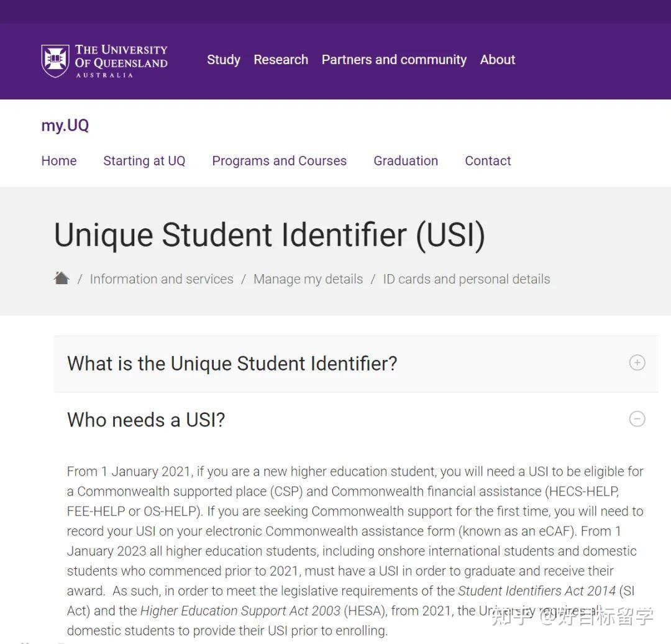Viewport: 671px width, 644px height.
Task: Select the Starting at UQ tab
Action: click(x=144, y=161)
